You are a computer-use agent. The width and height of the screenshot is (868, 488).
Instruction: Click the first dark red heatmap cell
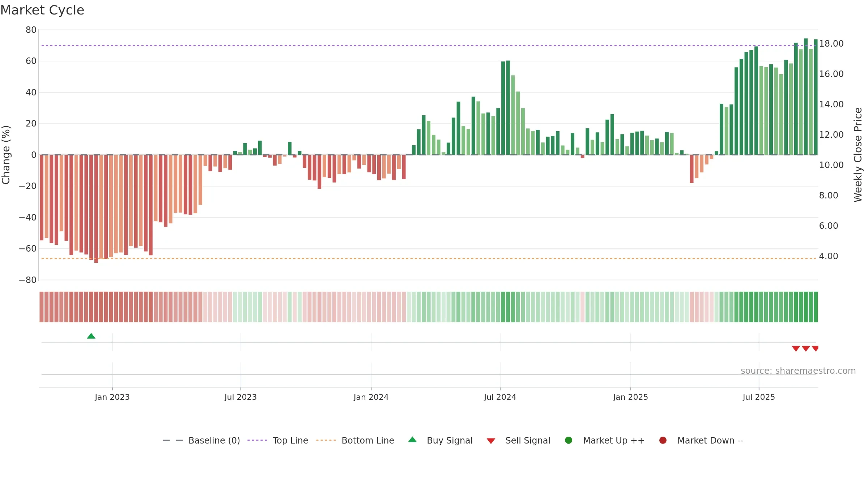click(42, 307)
